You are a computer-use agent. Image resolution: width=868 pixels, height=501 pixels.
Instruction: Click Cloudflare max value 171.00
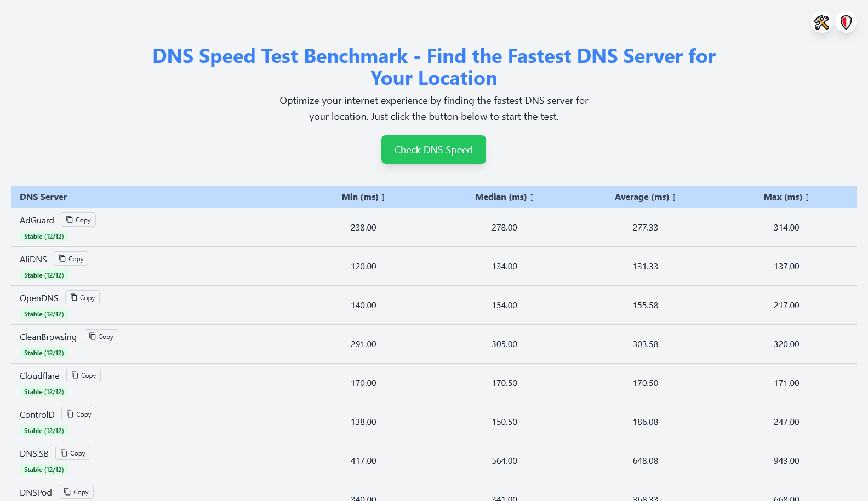(786, 383)
